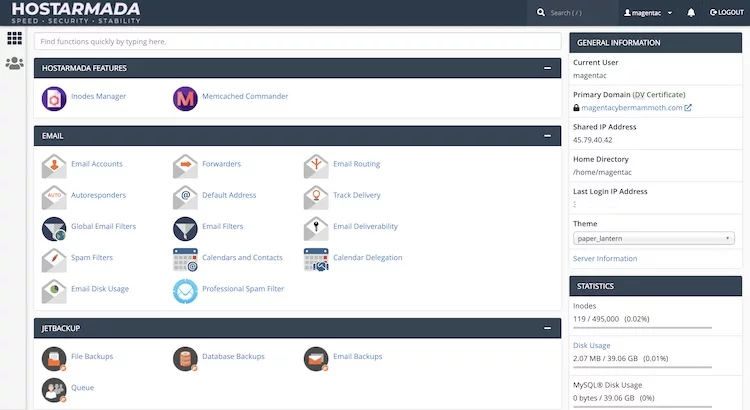This screenshot has width=750, height=410.
Task: Open the magentac user menu
Action: (648, 13)
